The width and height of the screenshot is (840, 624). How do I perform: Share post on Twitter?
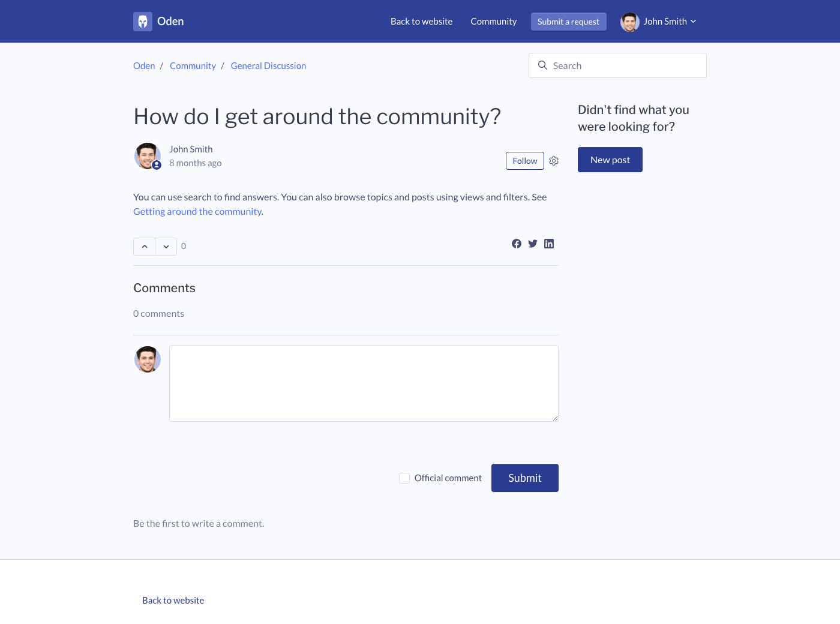pyautogui.click(x=533, y=244)
